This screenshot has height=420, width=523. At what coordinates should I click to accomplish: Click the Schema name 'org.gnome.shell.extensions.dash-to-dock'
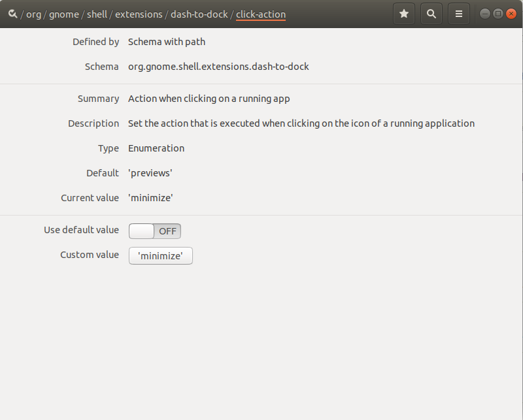pos(217,66)
